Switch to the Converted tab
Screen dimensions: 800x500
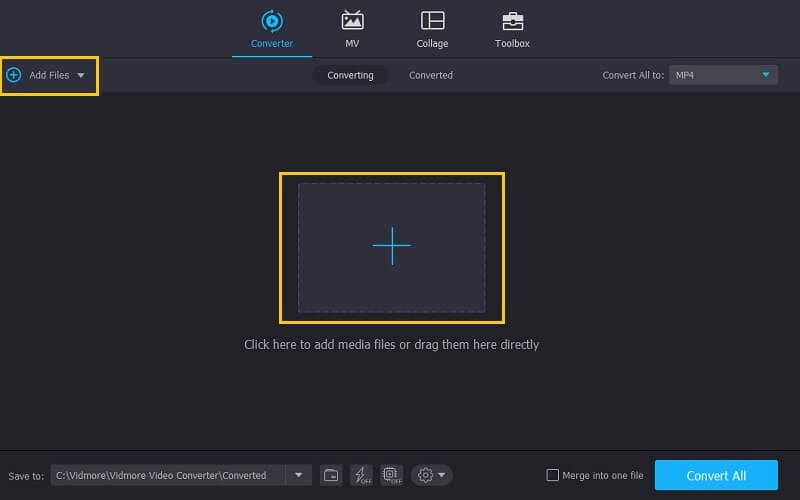431,75
